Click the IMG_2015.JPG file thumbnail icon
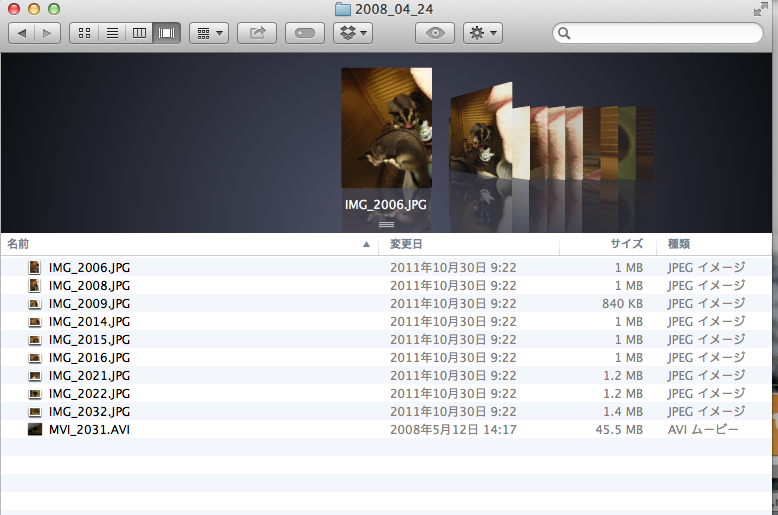 35,340
